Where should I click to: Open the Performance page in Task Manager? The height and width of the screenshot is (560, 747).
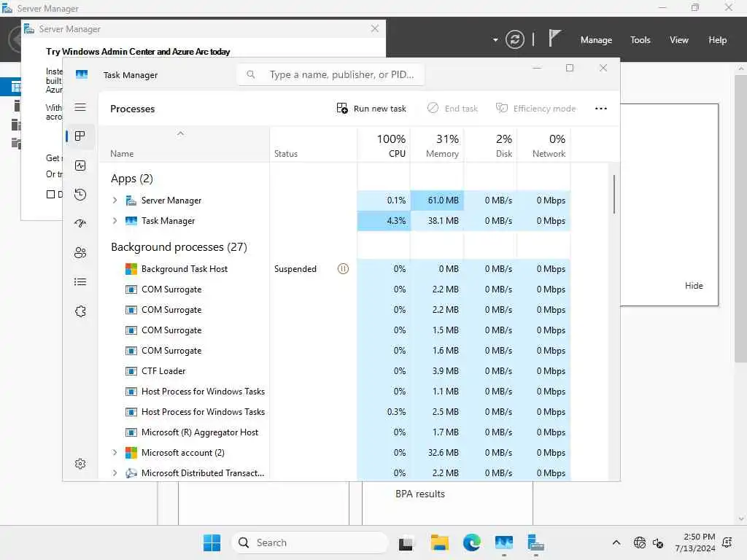pos(80,166)
